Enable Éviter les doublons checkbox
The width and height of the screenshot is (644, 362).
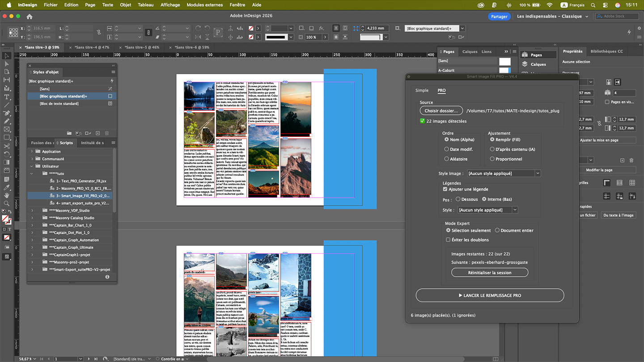[448, 240]
